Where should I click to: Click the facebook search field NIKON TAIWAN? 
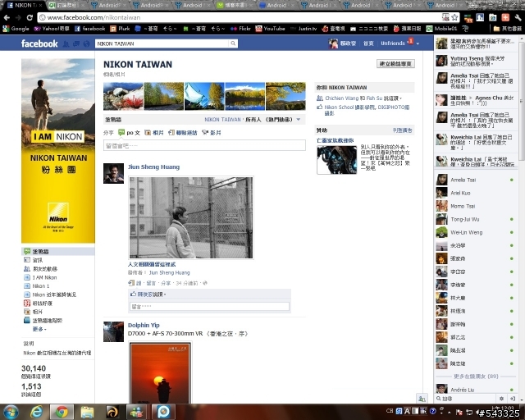point(162,43)
